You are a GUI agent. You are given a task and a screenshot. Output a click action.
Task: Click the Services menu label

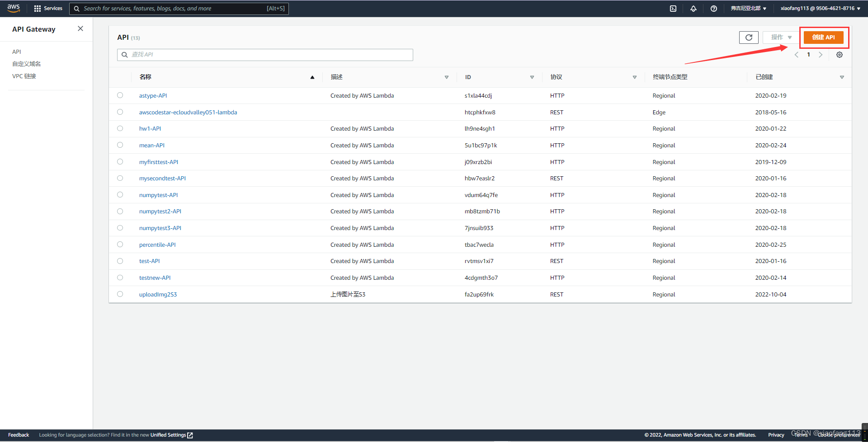[x=53, y=9]
